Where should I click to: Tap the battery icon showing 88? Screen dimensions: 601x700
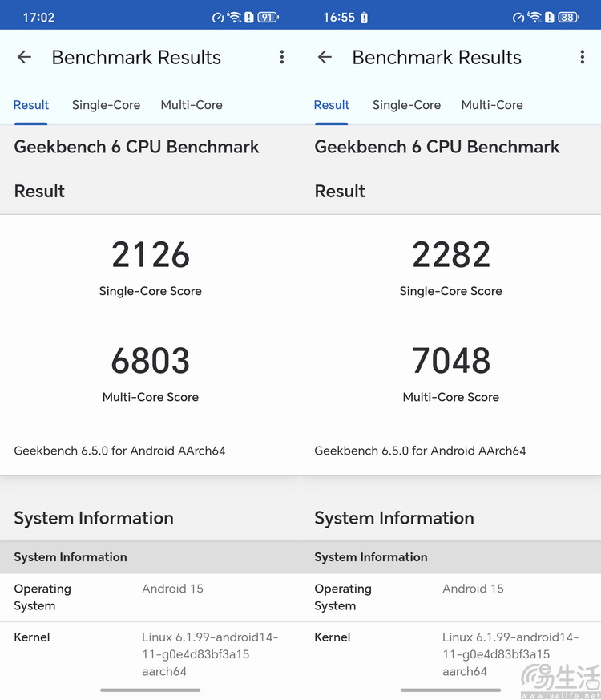(568, 17)
